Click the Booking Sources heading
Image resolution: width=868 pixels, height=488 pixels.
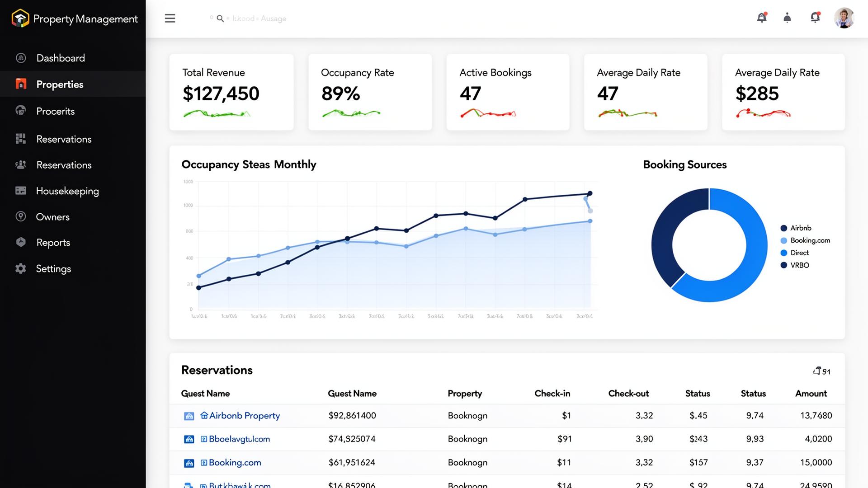[x=685, y=164]
